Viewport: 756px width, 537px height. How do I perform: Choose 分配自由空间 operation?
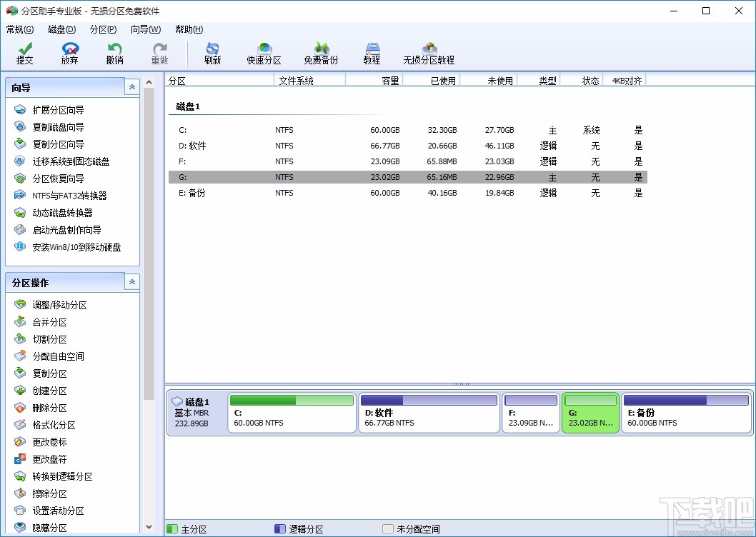[x=59, y=356]
